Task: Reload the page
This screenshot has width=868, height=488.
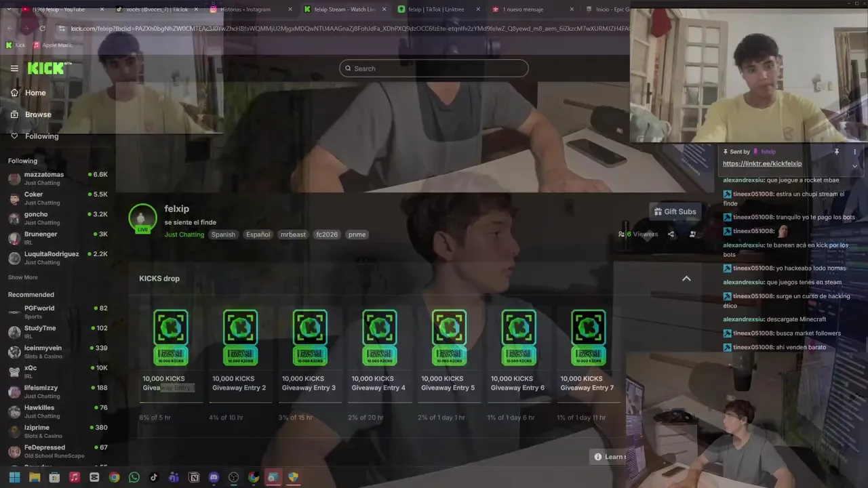Action: 42,28
